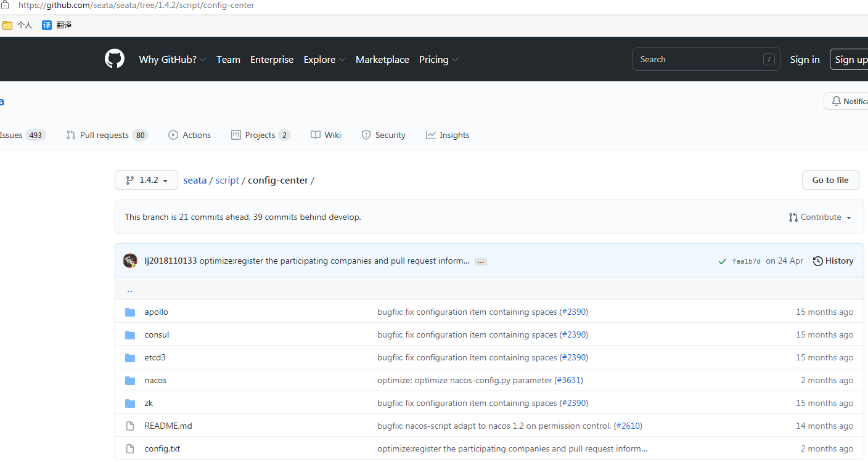This screenshot has width=868, height=462.
Task: Click the GitHub Octocat logo
Action: pyautogui.click(x=115, y=59)
